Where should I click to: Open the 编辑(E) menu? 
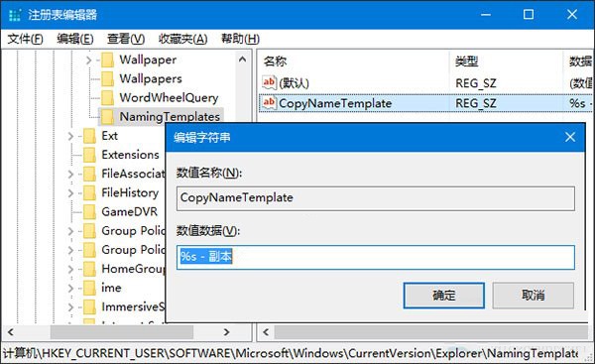(75, 39)
